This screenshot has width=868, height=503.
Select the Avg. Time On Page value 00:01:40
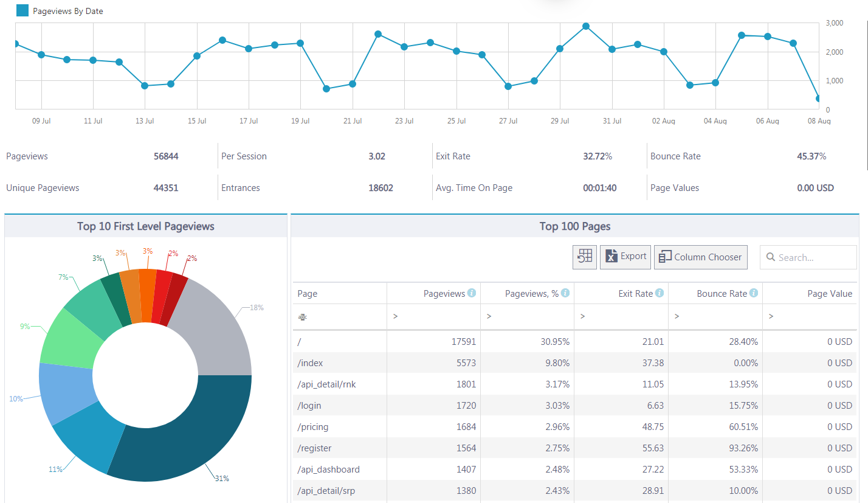click(x=600, y=188)
